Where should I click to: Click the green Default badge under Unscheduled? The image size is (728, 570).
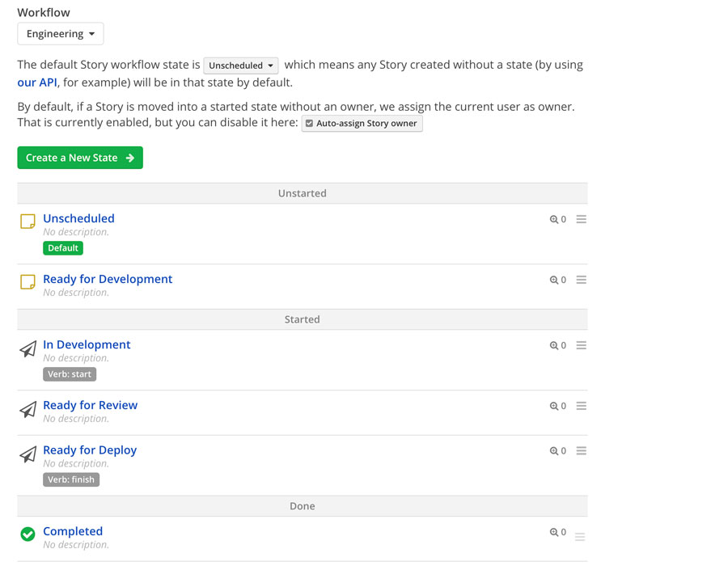63,248
